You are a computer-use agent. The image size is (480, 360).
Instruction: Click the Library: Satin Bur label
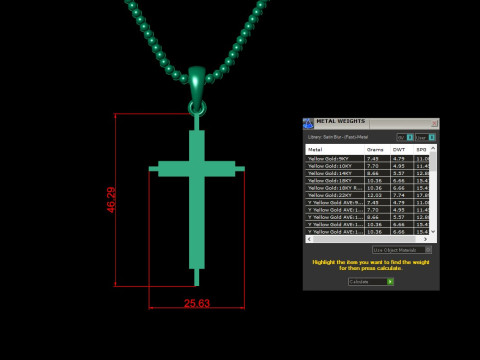(338, 137)
